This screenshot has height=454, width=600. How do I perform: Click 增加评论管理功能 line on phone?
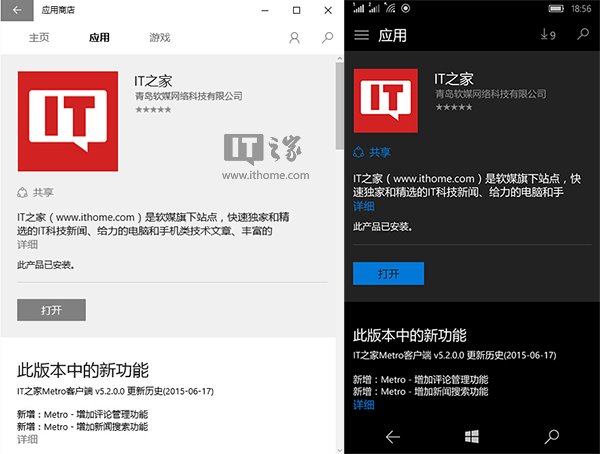[x=421, y=380]
